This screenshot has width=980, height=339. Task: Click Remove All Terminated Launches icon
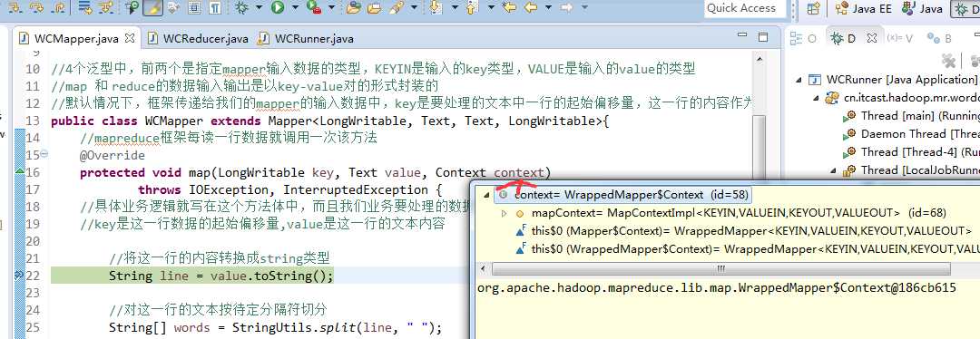coord(950,60)
